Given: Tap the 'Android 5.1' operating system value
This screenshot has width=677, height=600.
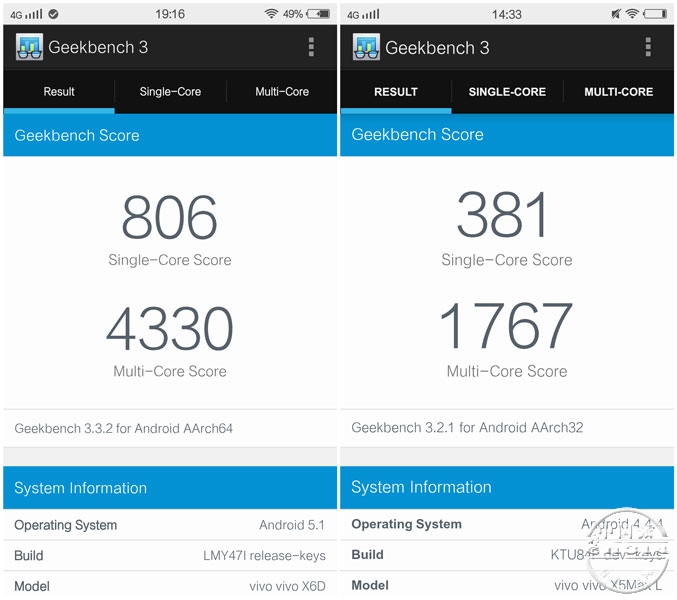Looking at the screenshot, I should [292, 525].
